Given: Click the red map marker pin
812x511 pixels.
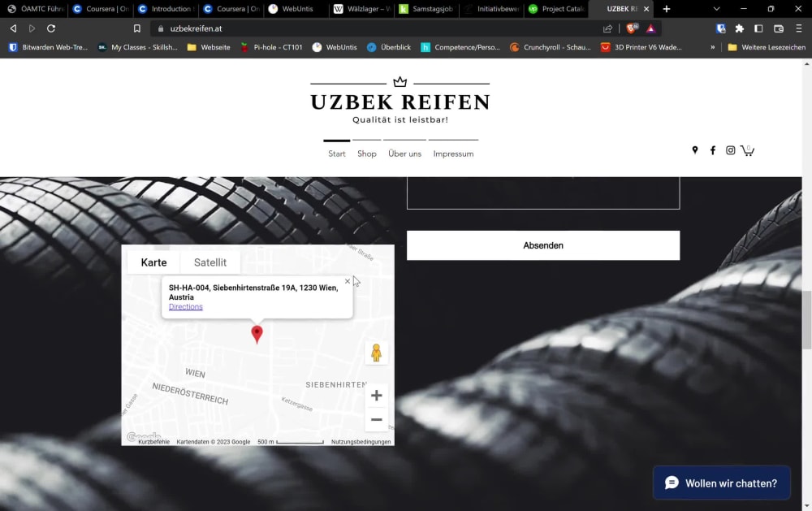Looking at the screenshot, I should pyautogui.click(x=257, y=334).
